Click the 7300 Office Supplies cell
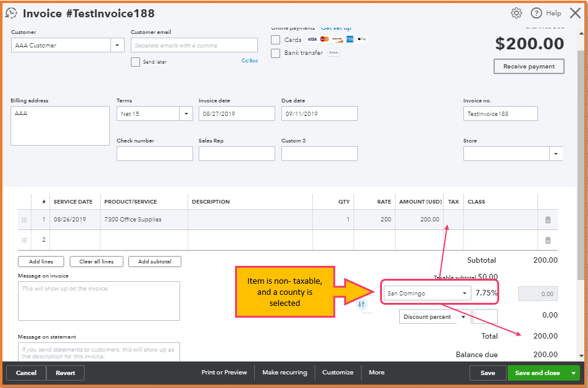This screenshot has width=588, height=388. click(x=144, y=220)
